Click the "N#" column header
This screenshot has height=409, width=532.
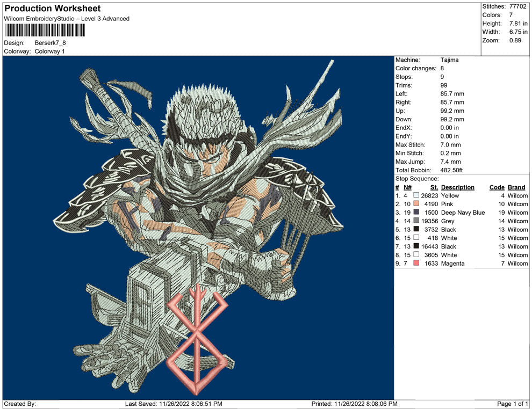[x=407, y=187]
